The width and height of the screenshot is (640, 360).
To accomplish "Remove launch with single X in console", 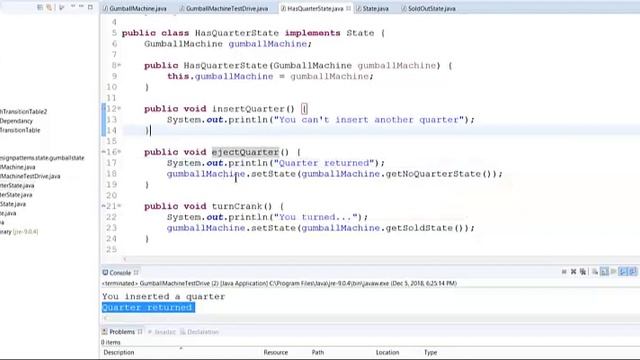I will (573, 272).
